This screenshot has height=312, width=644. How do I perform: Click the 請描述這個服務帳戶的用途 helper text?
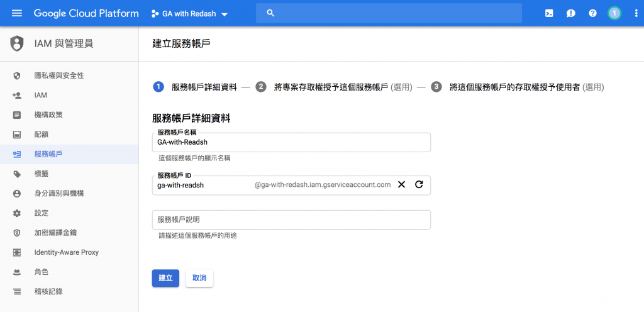[198, 236]
